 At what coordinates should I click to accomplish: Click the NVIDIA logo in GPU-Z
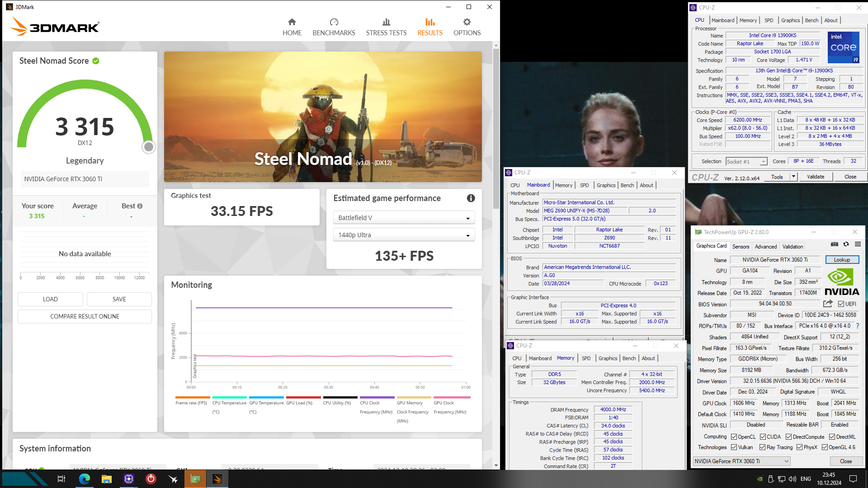(x=842, y=282)
